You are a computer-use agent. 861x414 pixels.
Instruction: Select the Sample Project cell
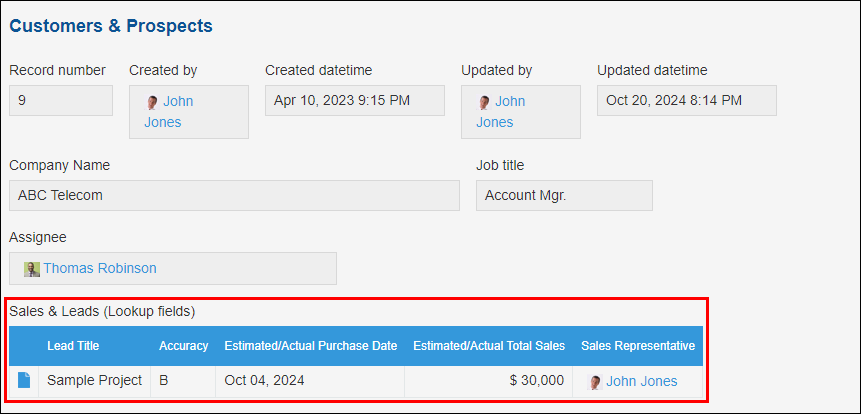click(94, 381)
